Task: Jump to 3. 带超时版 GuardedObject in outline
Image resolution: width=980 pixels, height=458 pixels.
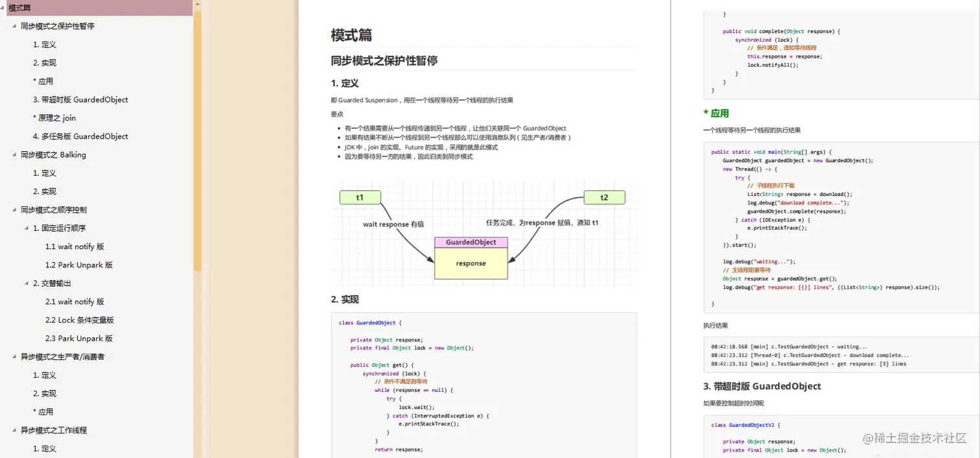Action: coord(80,99)
